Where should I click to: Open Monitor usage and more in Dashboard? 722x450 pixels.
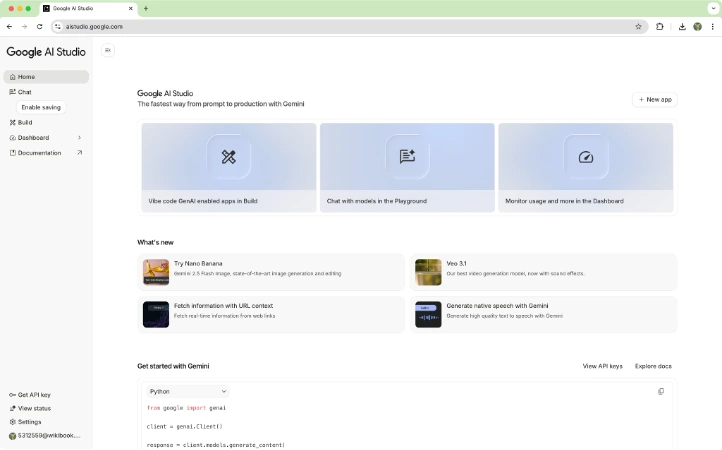tap(586, 168)
